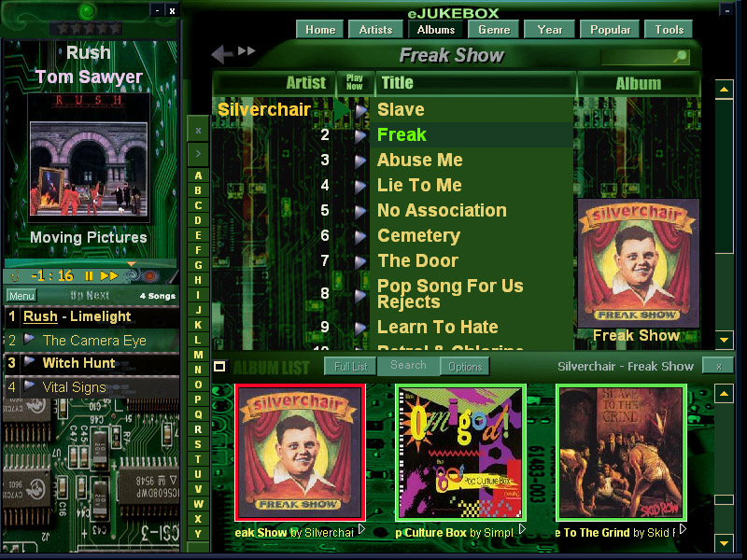This screenshot has height=560, width=747.
Task: Switch to the Artists tab
Action: [375, 30]
